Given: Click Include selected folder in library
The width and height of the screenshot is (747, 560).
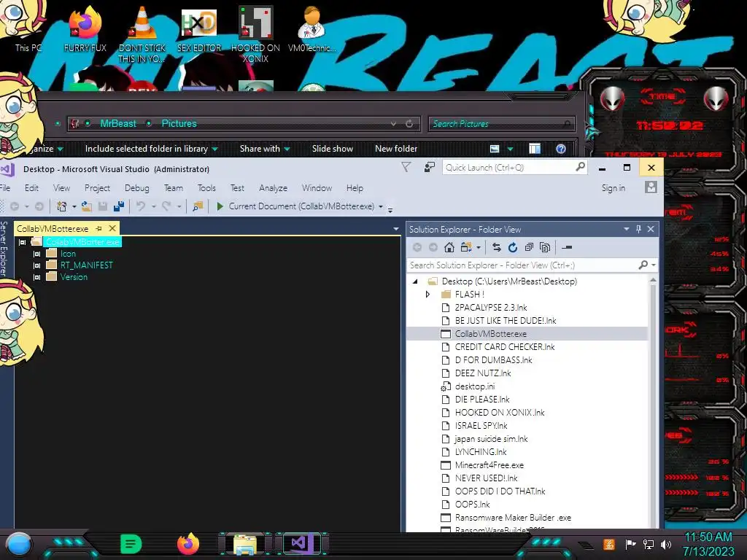Looking at the screenshot, I should tap(151, 149).
